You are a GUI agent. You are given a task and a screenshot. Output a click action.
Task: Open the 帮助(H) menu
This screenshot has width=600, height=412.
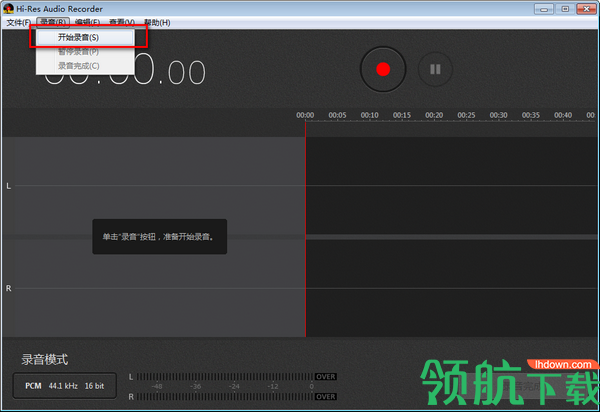(x=157, y=23)
